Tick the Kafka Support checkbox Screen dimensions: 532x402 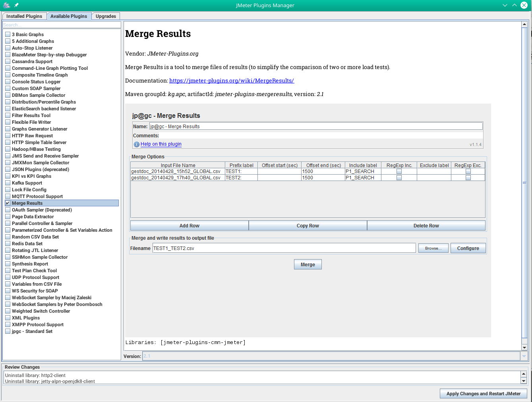[8, 183]
